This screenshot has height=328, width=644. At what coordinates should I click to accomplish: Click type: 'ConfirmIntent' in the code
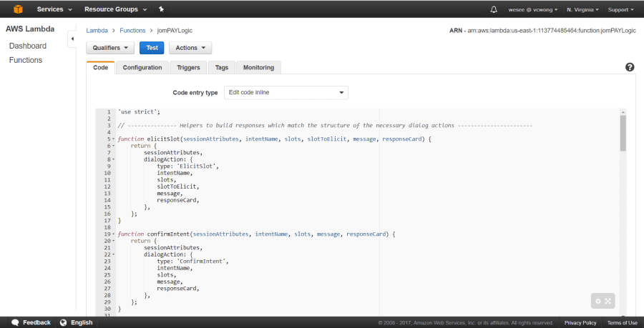point(192,261)
